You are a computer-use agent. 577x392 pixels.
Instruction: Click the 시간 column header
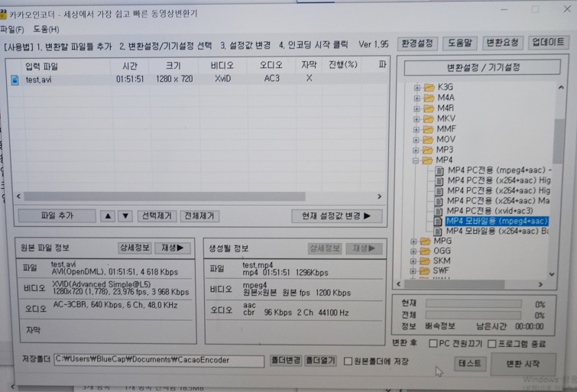click(129, 66)
